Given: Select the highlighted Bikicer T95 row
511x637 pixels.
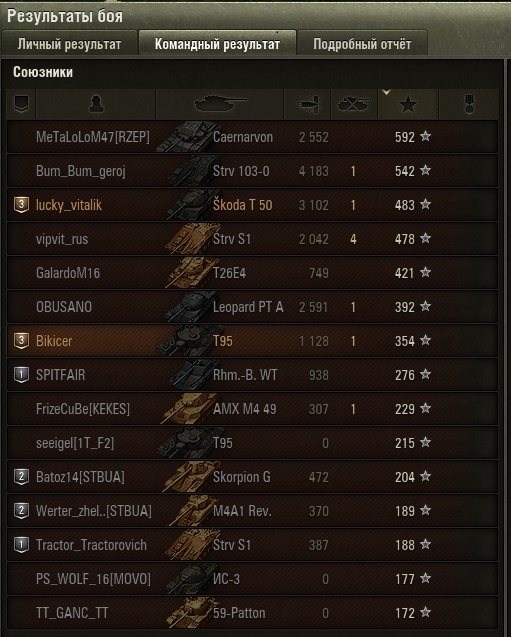Looking at the screenshot, I should pyautogui.click(x=252, y=341).
